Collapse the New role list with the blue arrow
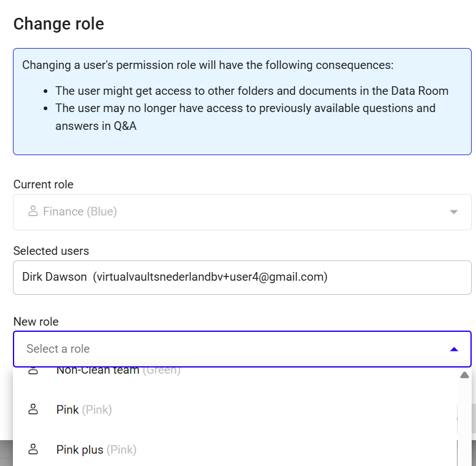 coord(454,350)
